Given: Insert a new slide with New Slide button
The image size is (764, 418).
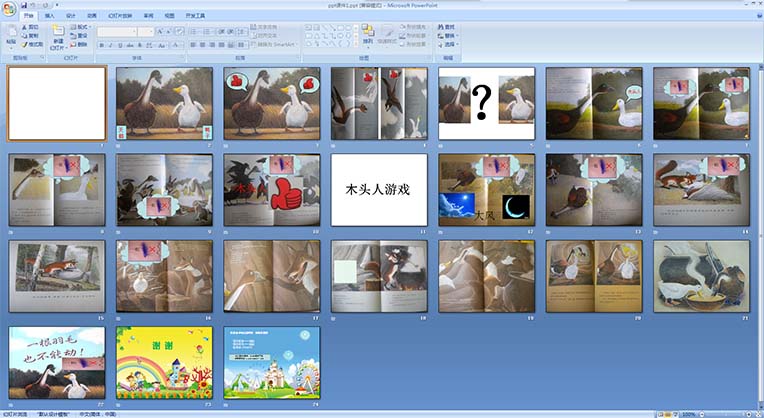Looking at the screenshot, I should coord(58,37).
